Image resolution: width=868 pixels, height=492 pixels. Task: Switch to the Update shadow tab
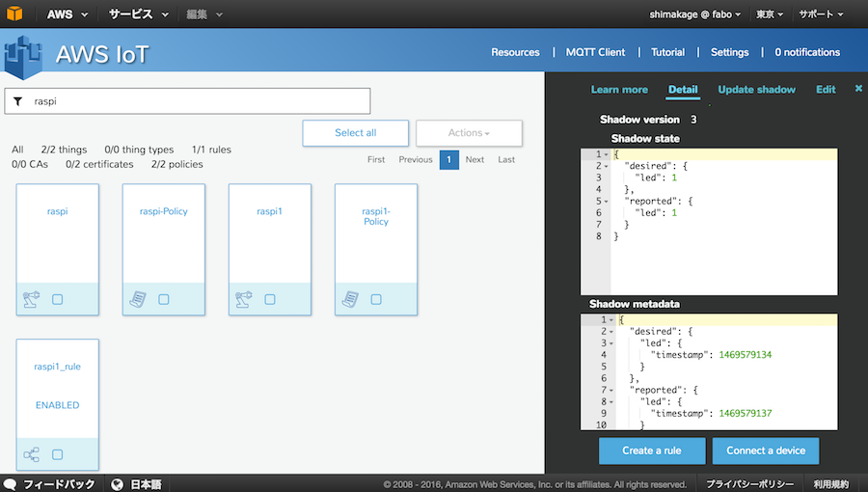[756, 90]
